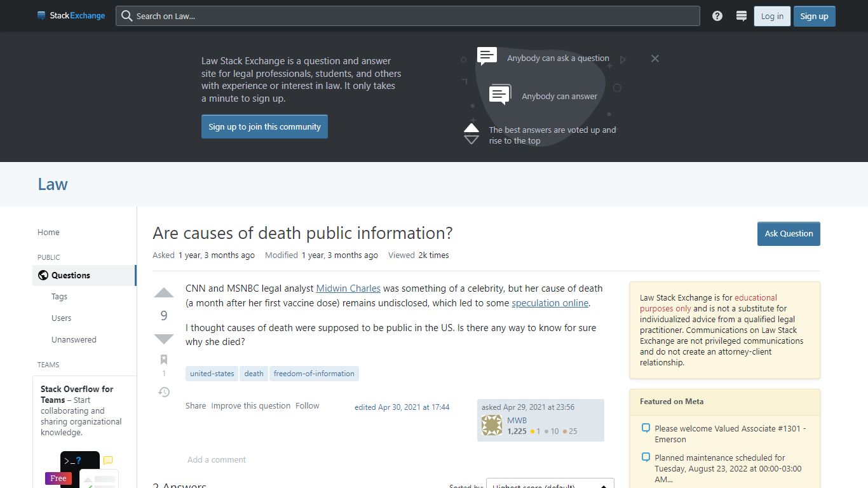This screenshot has height=488, width=868.
Task: Click the Teams terminal illustration
Action: pos(80,469)
